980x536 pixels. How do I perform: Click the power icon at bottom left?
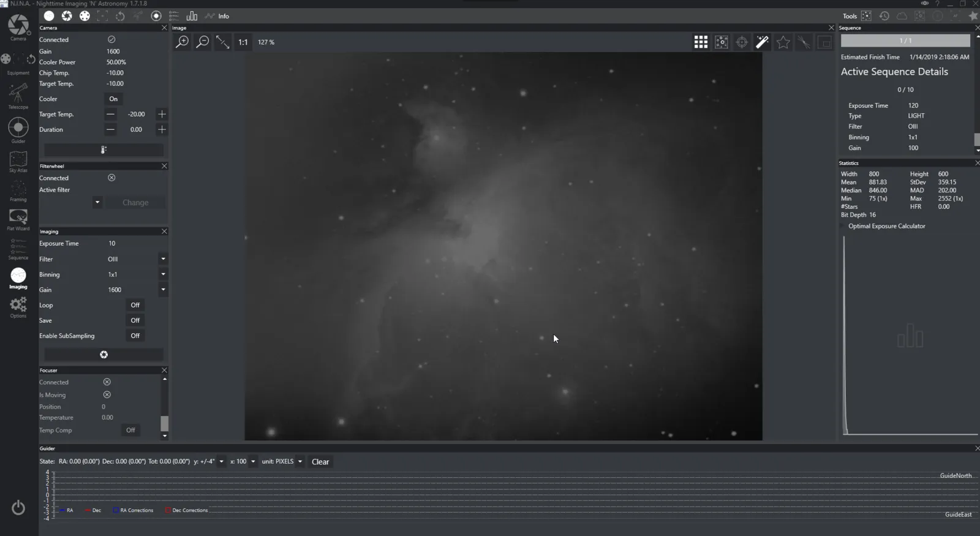[18, 507]
